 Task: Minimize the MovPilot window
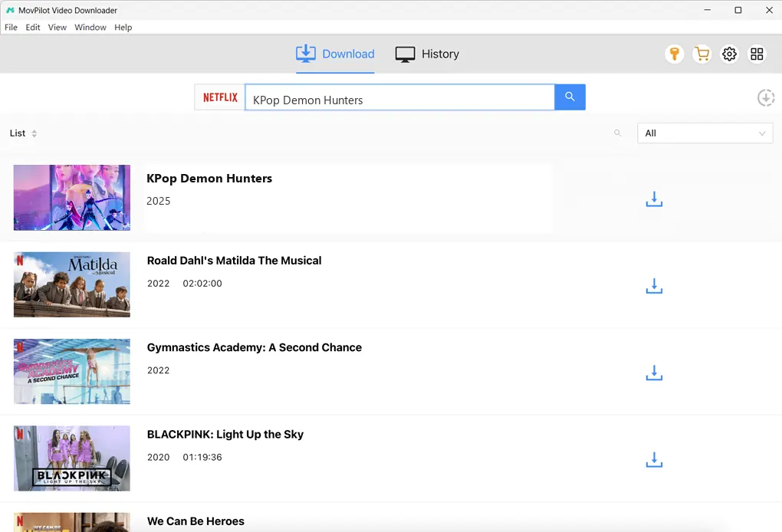coord(707,10)
